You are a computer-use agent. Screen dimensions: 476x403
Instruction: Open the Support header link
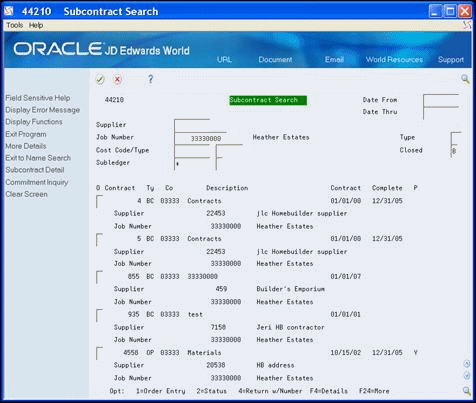(x=451, y=60)
